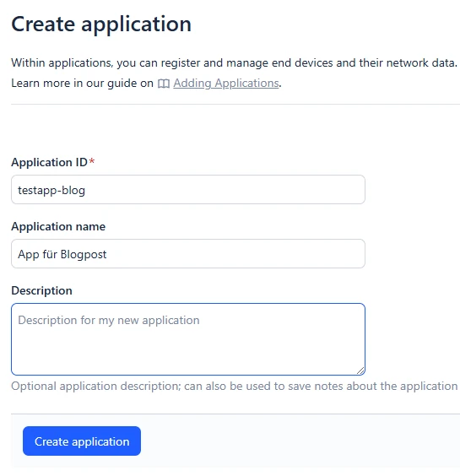Focus the Application name input field

[x=188, y=253]
